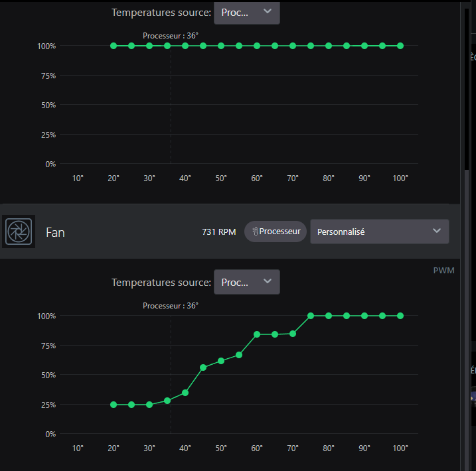
Task: Click the PWM label beside the lower graph
Action: 443,271
